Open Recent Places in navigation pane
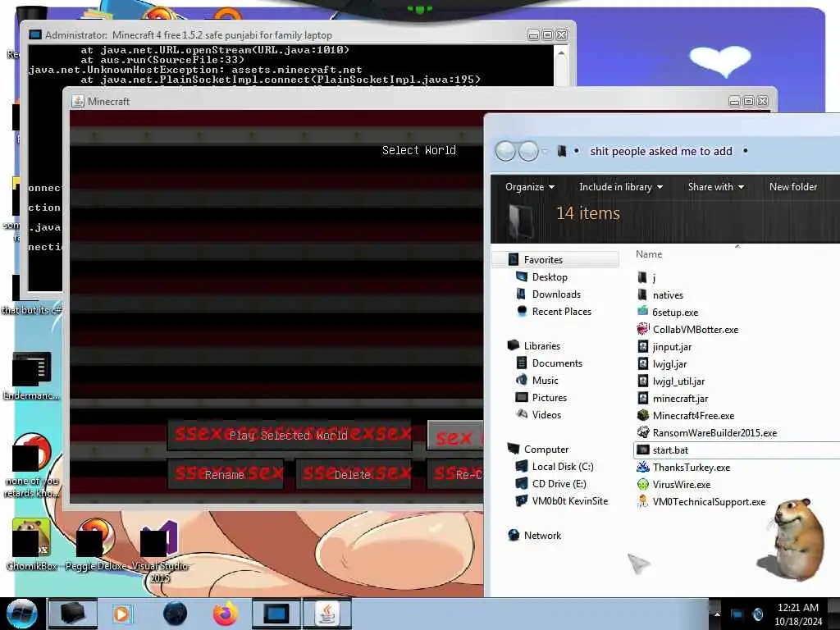 (x=561, y=311)
